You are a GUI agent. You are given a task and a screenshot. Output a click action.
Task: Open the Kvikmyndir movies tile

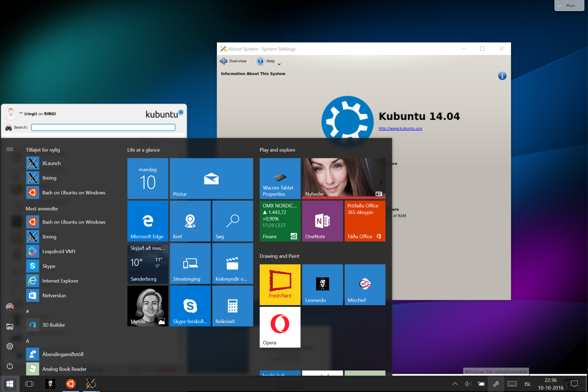pos(233,263)
